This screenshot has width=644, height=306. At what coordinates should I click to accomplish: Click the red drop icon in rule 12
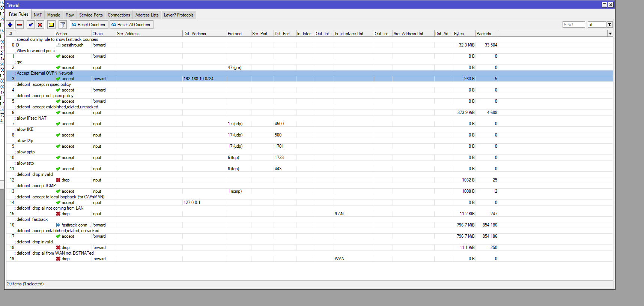58,180
